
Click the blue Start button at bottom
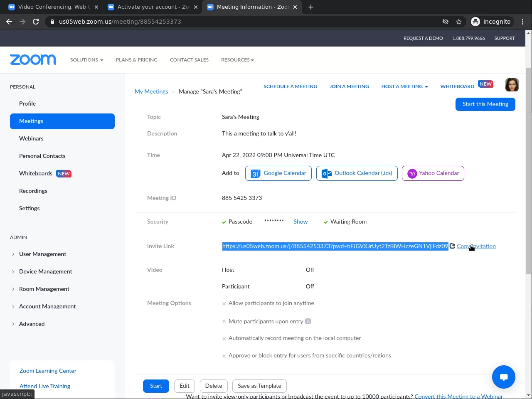point(156,386)
